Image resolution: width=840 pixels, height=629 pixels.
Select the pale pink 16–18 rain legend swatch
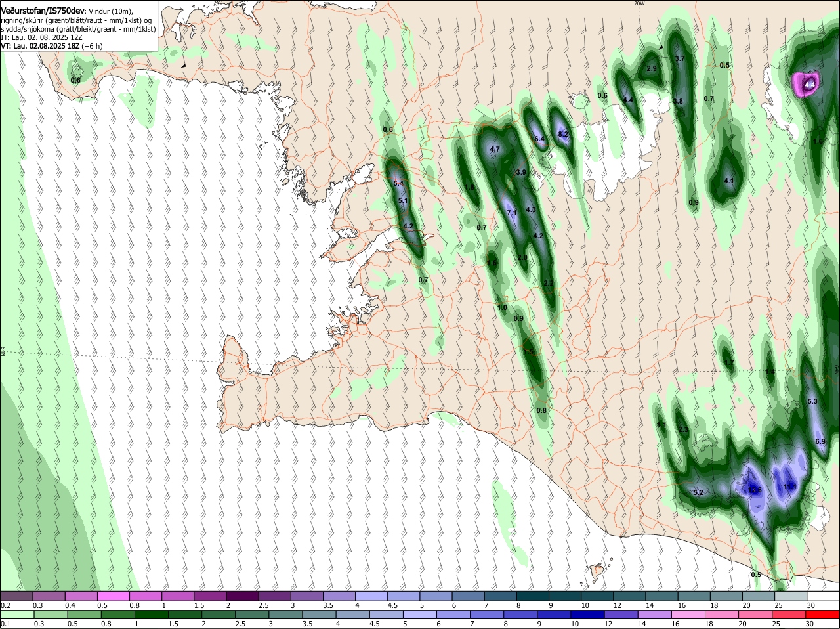pos(689,615)
